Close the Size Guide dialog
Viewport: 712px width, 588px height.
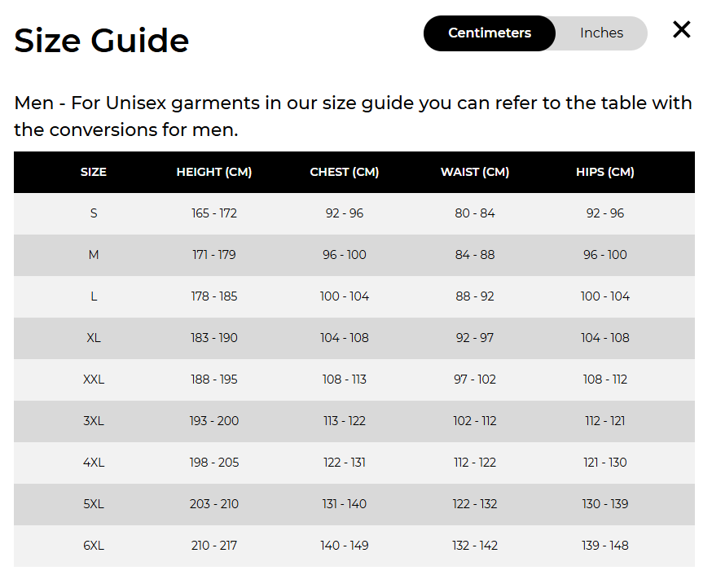(681, 30)
